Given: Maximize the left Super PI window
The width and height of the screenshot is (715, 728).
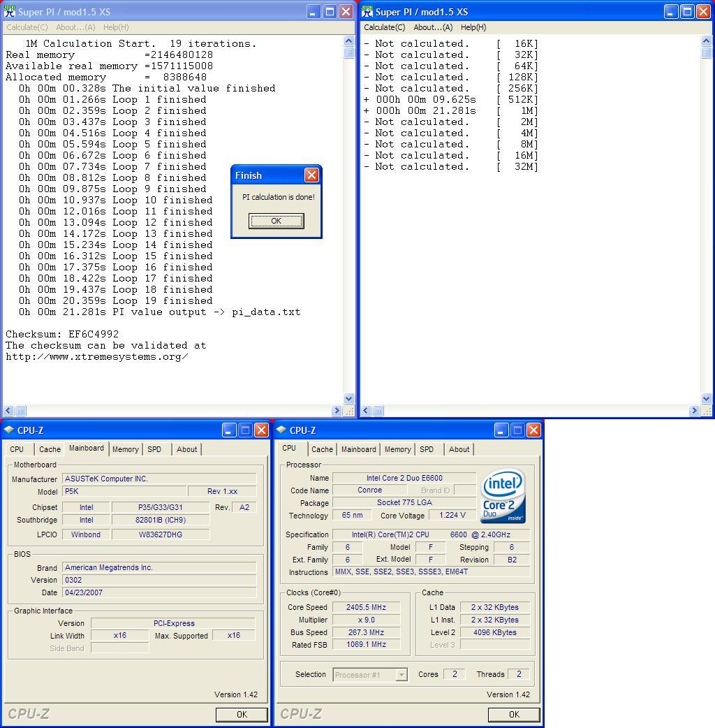Looking at the screenshot, I should 330,12.
